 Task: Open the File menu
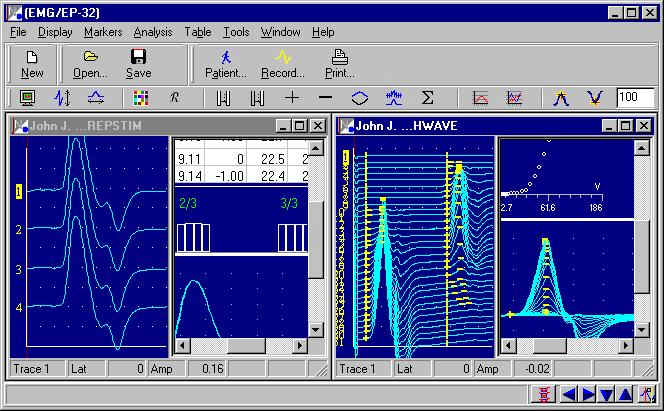pos(18,32)
